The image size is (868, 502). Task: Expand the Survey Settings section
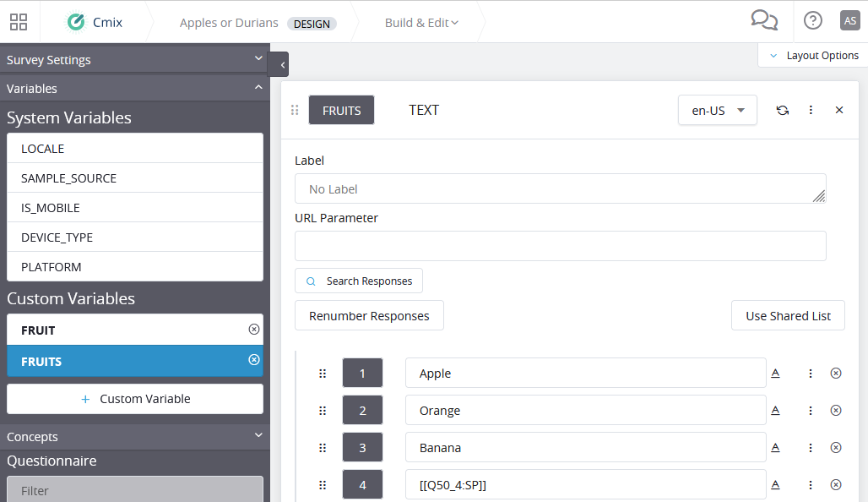pos(134,59)
